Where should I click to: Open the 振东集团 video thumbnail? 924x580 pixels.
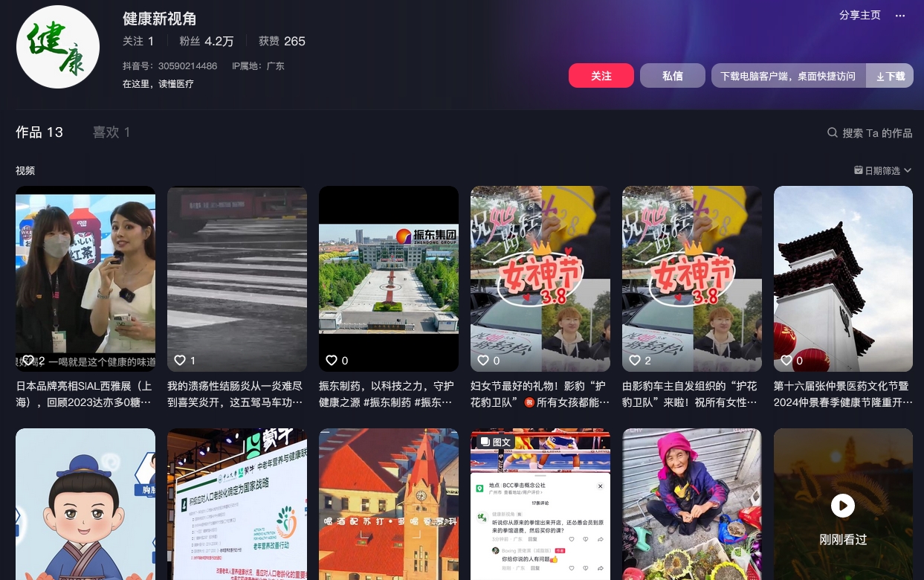click(389, 279)
